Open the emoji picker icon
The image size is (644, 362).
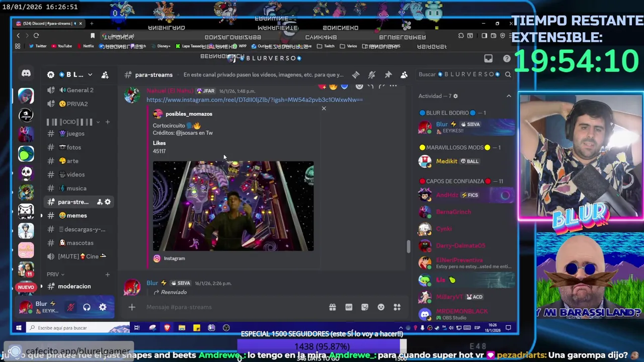tap(381, 307)
